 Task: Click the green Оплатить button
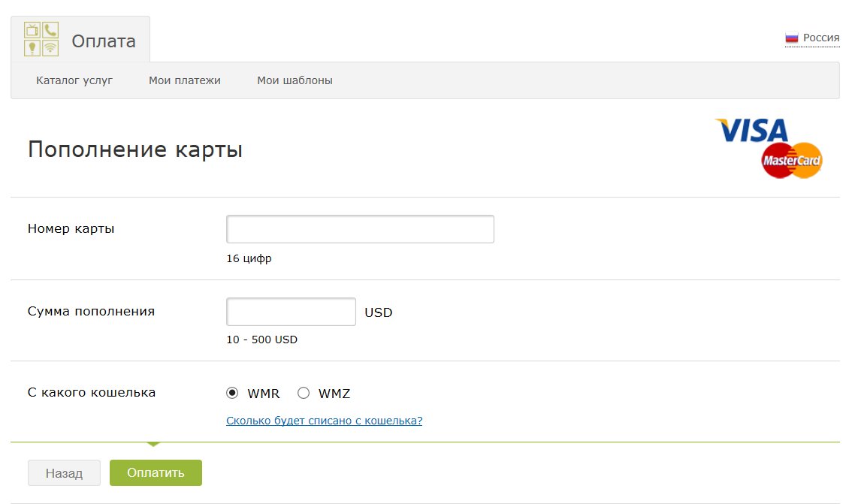pyautogui.click(x=156, y=473)
